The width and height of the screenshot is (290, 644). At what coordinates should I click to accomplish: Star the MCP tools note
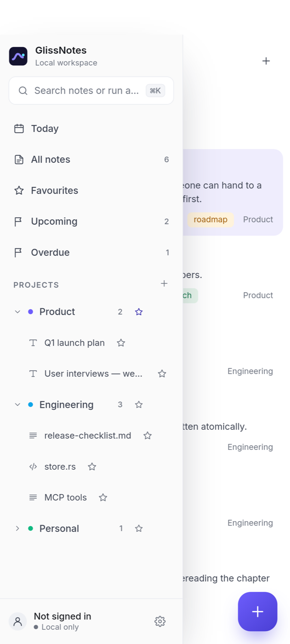click(103, 498)
